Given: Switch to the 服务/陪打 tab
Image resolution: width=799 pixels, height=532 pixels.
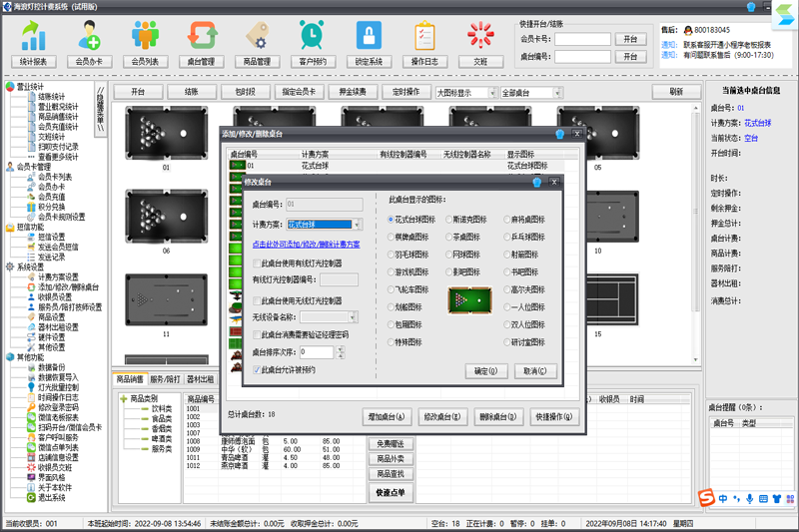Looking at the screenshot, I should (x=167, y=379).
